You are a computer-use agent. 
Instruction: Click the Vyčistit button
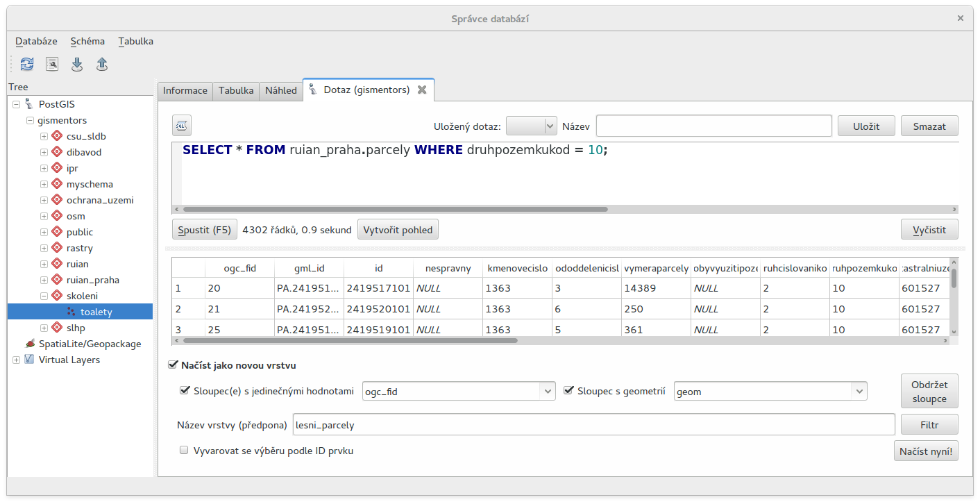[929, 229]
